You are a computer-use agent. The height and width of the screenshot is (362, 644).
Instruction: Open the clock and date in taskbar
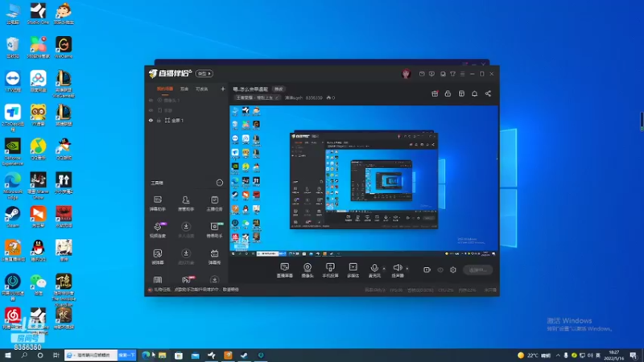[613, 356]
